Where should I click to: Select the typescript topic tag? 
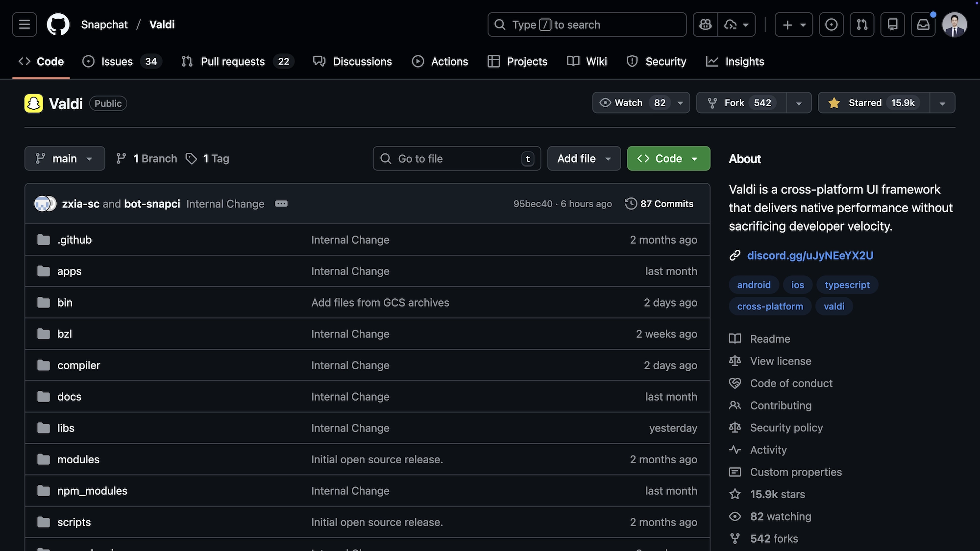tap(847, 285)
